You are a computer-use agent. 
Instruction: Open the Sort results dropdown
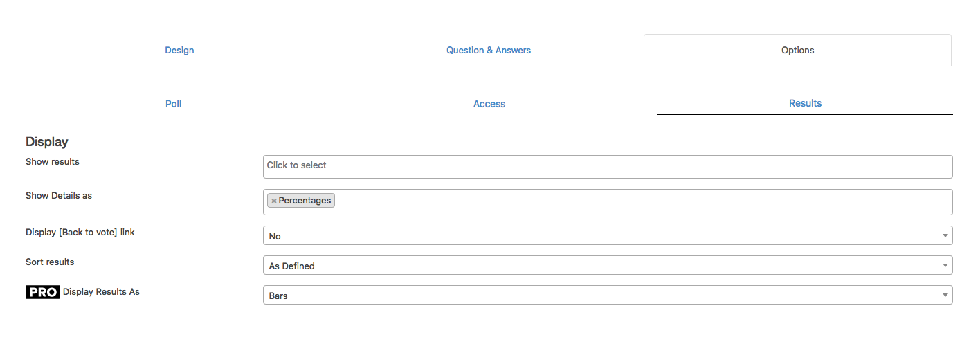[x=608, y=266]
